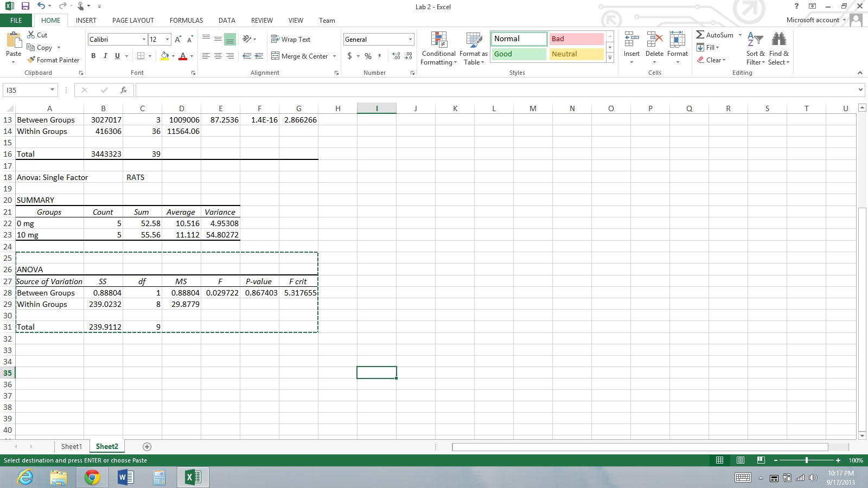
Task: Click the Format Painter brush icon
Action: pyautogui.click(x=31, y=60)
